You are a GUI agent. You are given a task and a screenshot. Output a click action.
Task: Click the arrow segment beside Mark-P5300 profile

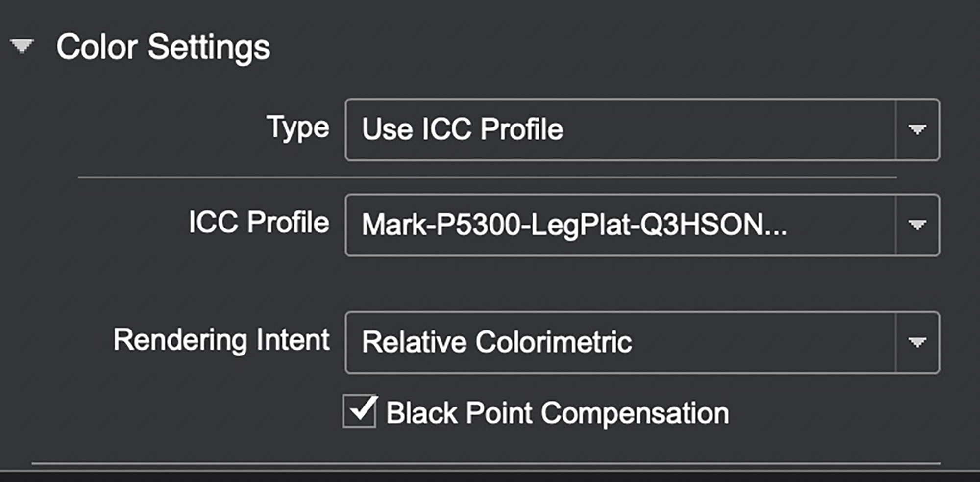click(917, 225)
